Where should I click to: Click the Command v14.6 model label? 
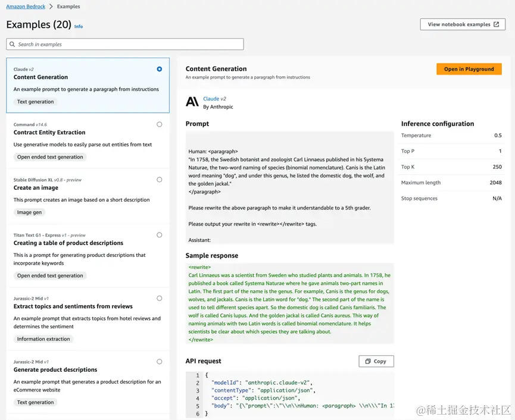coord(30,124)
